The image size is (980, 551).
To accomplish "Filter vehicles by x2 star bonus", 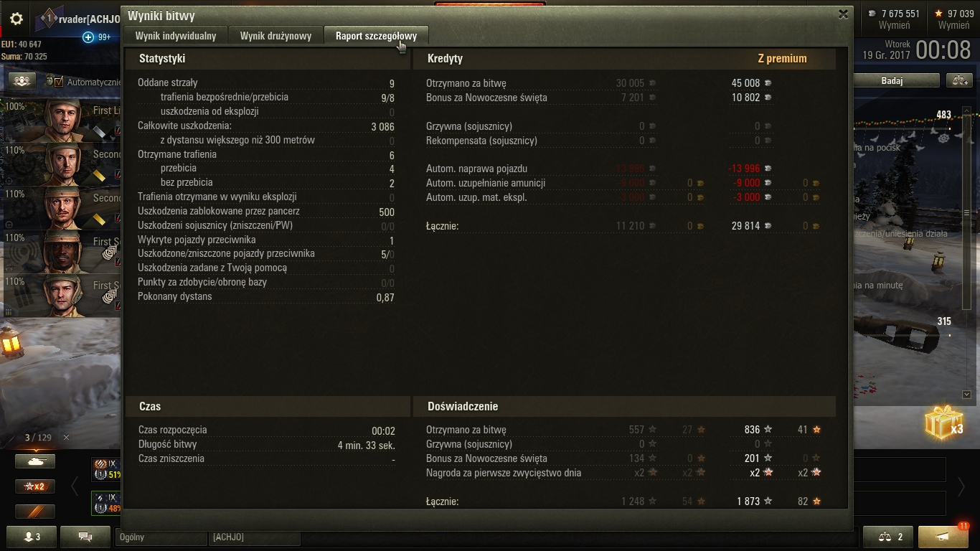I will point(35,486).
